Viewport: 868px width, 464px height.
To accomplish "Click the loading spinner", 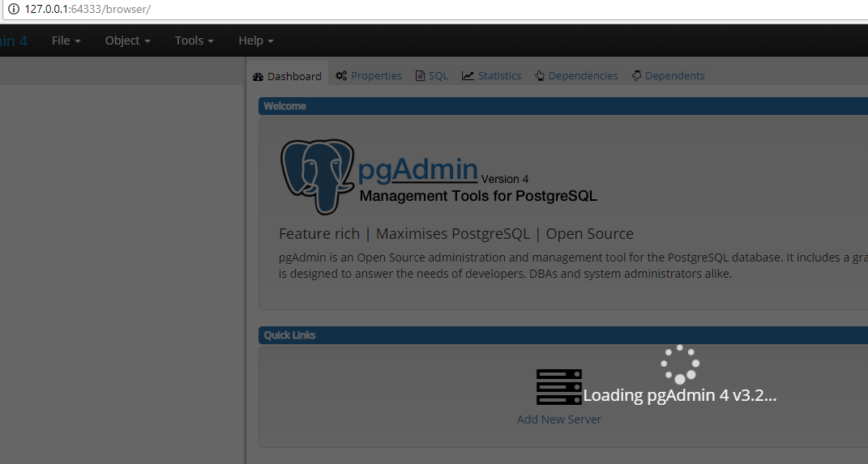I will (680, 364).
